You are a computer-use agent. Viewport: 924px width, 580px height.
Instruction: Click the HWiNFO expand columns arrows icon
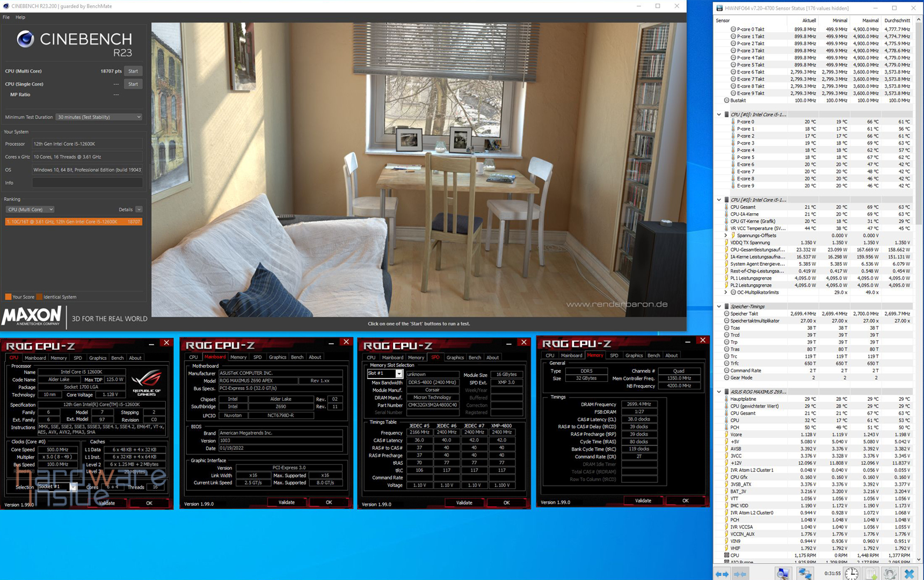[722, 574]
